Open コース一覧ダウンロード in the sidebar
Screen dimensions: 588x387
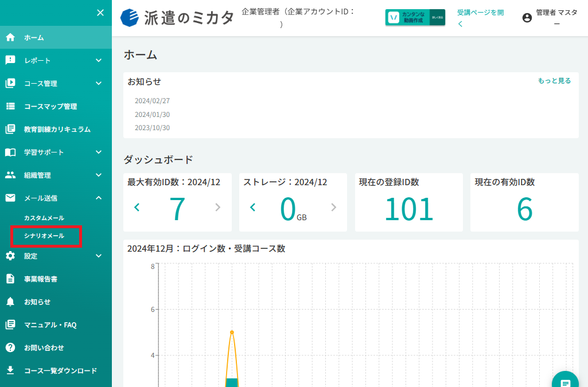[x=56, y=370]
